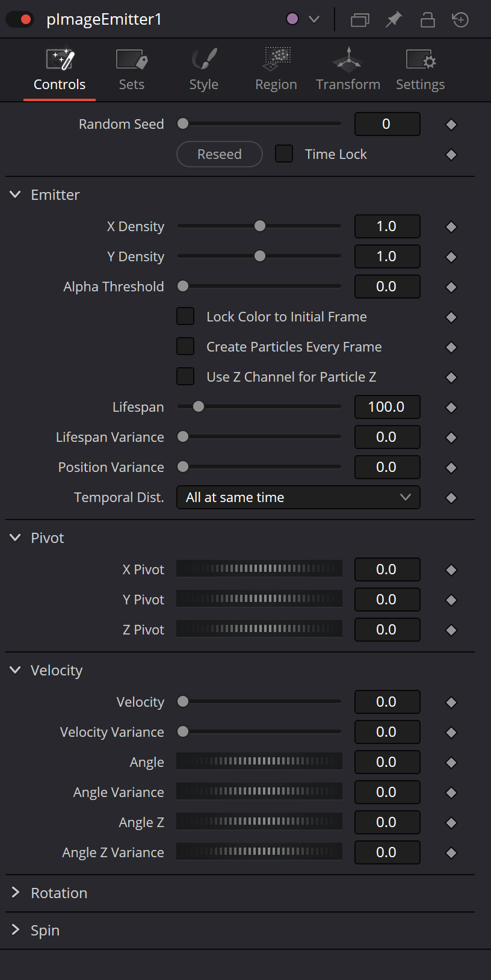Click the Reseed button
The height and width of the screenshot is (980, 491).
coord(220,154)
